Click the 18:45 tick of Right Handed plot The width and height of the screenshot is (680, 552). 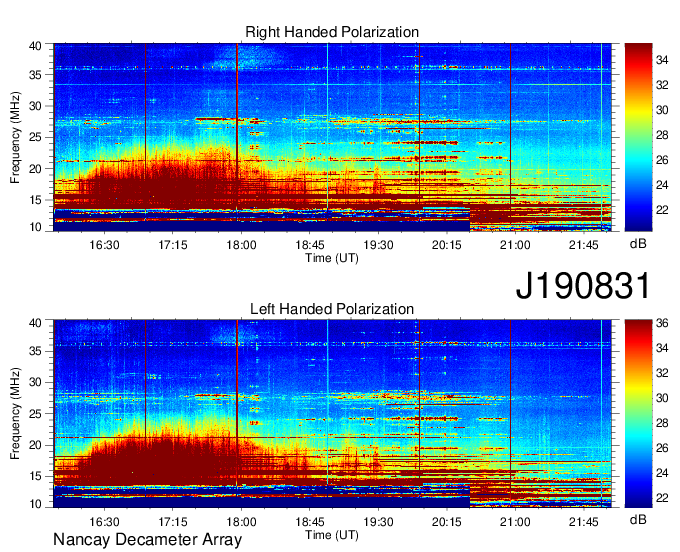[310, 245]
